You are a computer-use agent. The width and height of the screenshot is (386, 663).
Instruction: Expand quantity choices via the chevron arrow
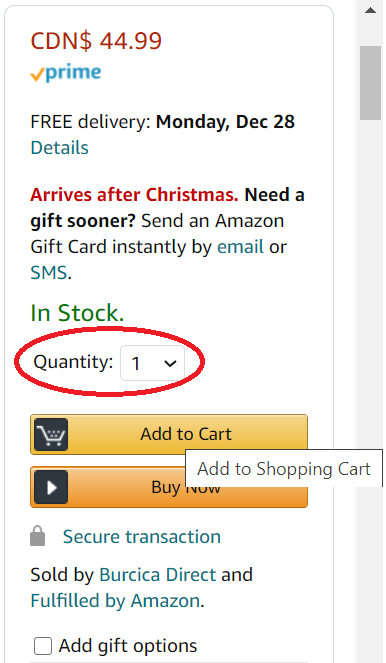point(170,363)
